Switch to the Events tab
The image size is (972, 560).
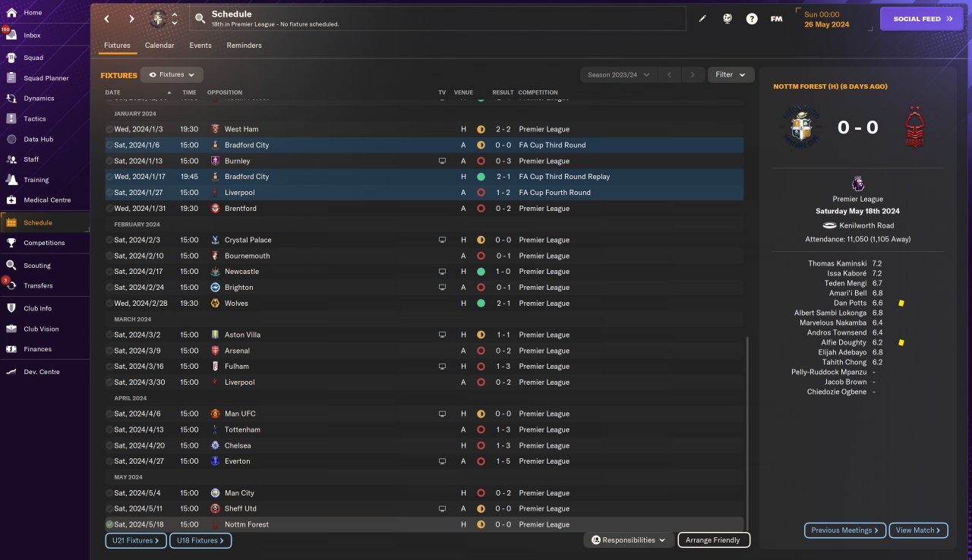click(x=200, y=46)
